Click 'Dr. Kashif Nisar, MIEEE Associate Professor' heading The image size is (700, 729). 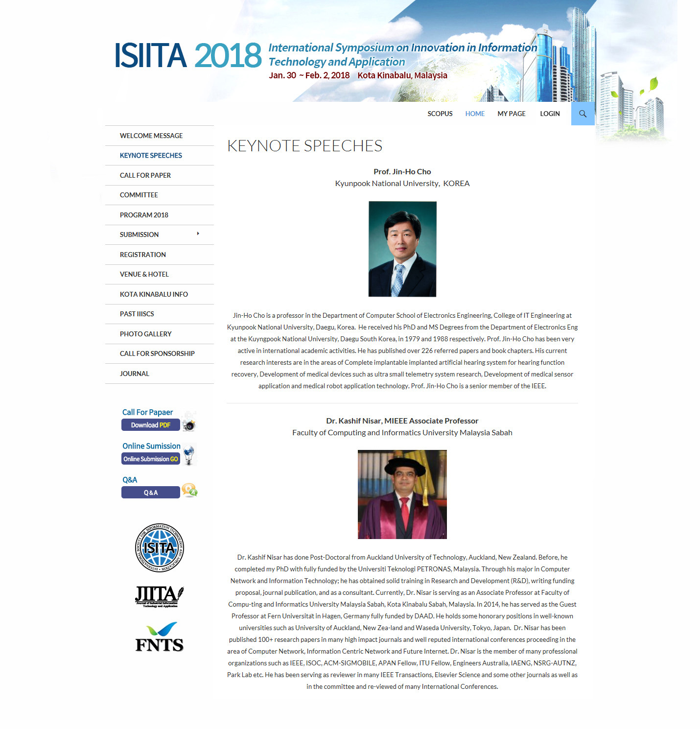pyautogui.click(x=402, y=421)
